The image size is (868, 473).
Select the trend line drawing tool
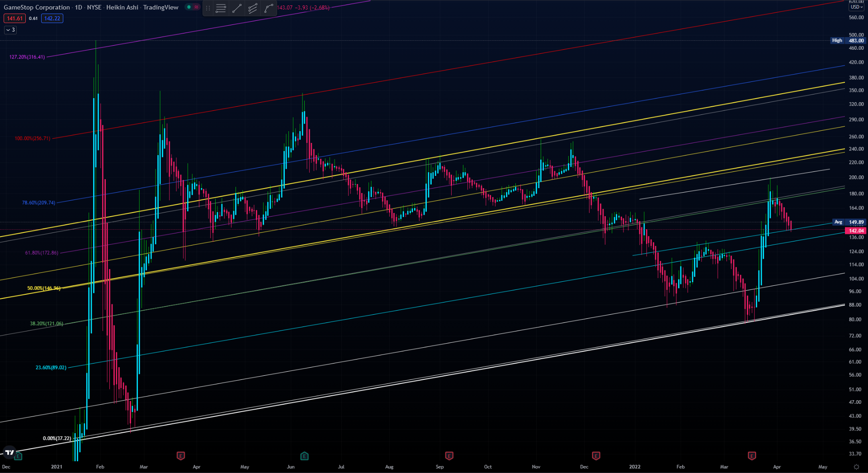[x=237, y=8]
